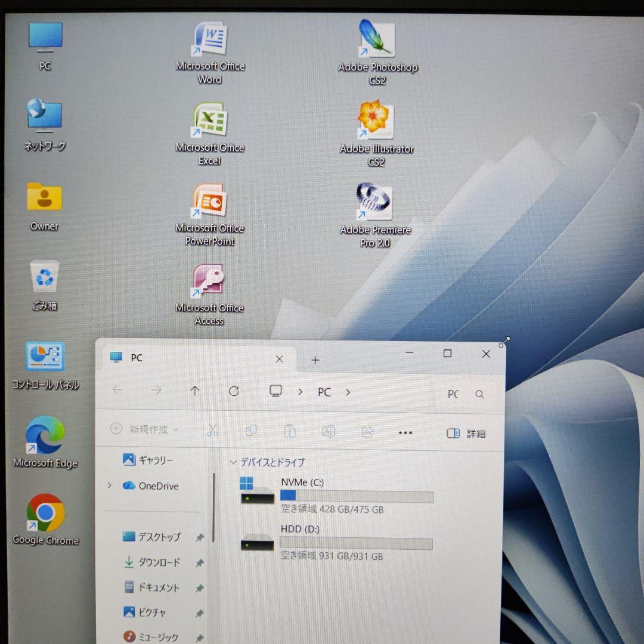Screen dimensions: 644x644
Task: Click pin icon next to ドキュメント
Action: point(200,589)
